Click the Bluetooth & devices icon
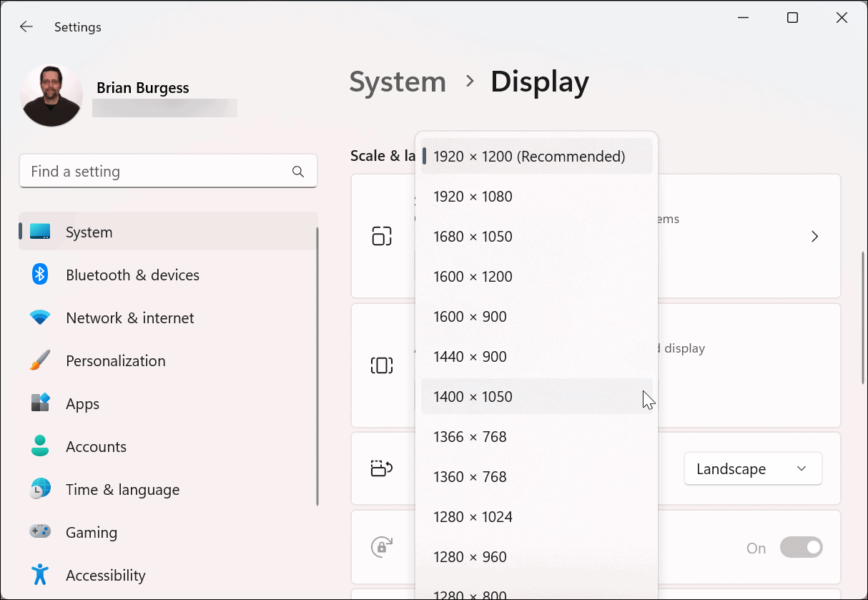This screenshot has height=600, width=868. 40,275
